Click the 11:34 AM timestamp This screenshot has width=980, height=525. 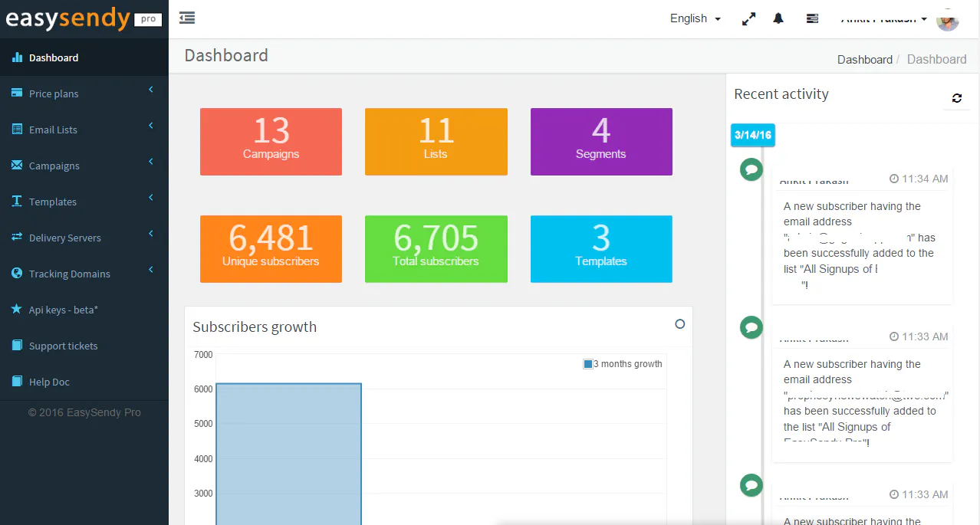(x=919, y=179)
